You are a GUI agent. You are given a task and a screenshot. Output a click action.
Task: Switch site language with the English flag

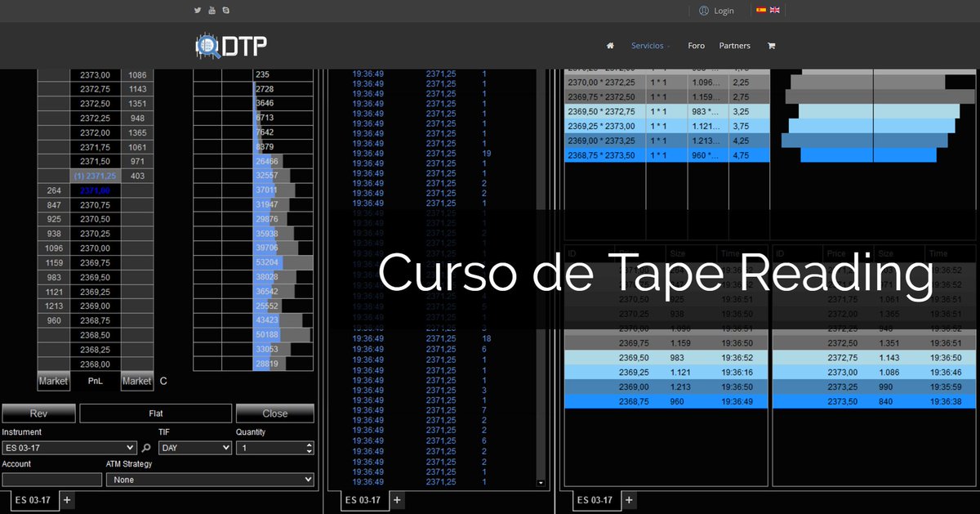774,10
